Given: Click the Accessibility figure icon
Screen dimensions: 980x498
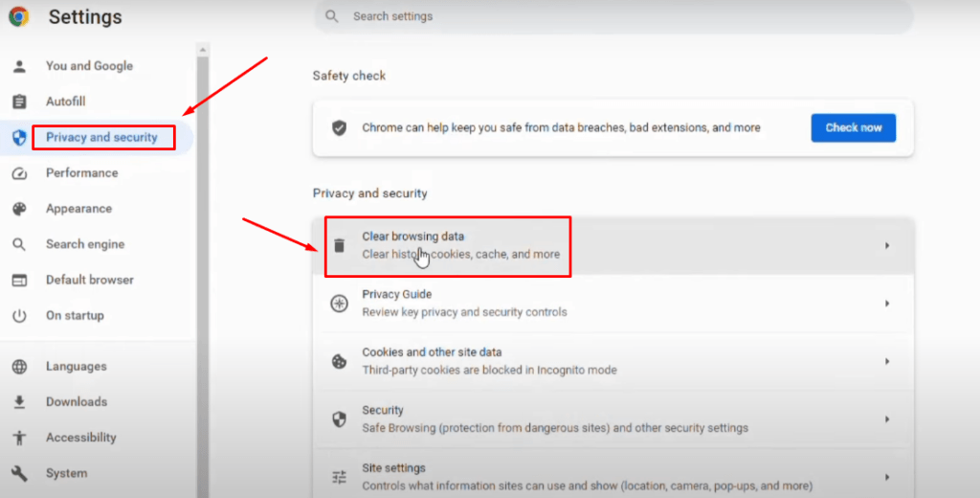Looking at the screenshot, I should click(x=19, y=438).
